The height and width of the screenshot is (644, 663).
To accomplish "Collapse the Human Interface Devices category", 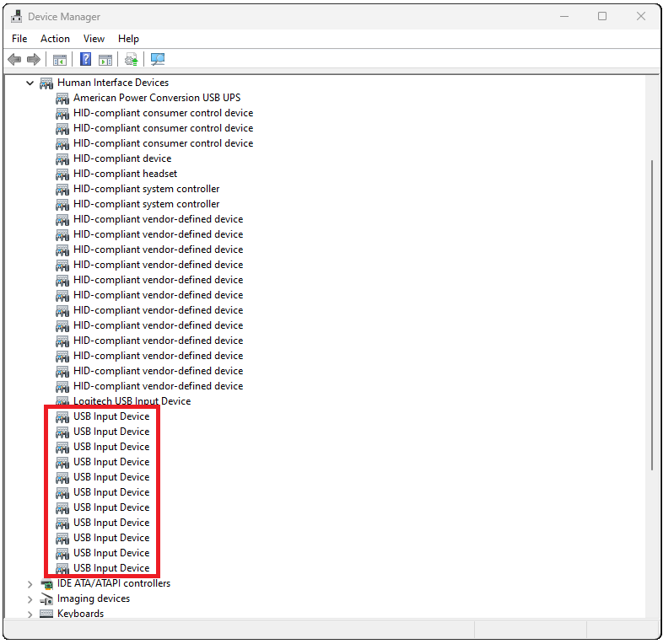I will tap(30, 83).
